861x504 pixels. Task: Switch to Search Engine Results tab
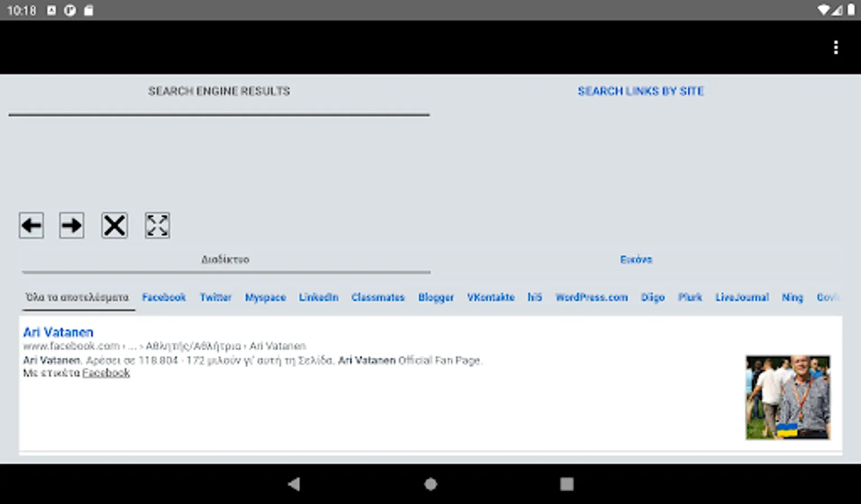tap(219, 91)
